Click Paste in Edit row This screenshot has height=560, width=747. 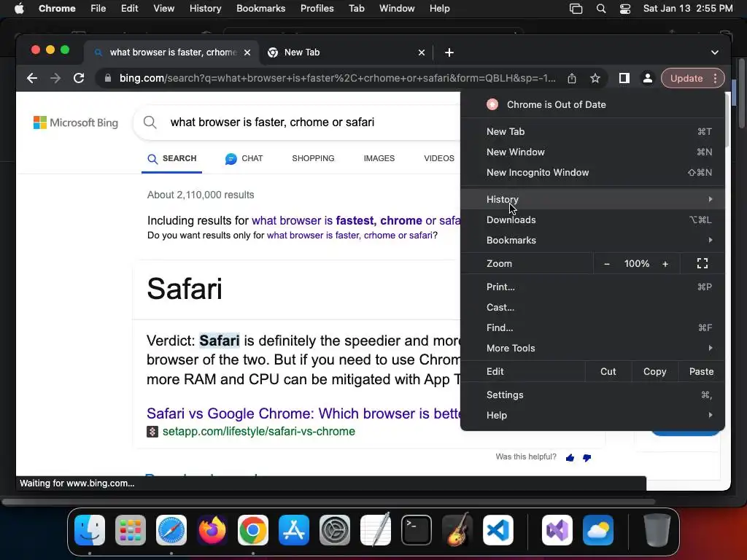[x=701, y=371]
